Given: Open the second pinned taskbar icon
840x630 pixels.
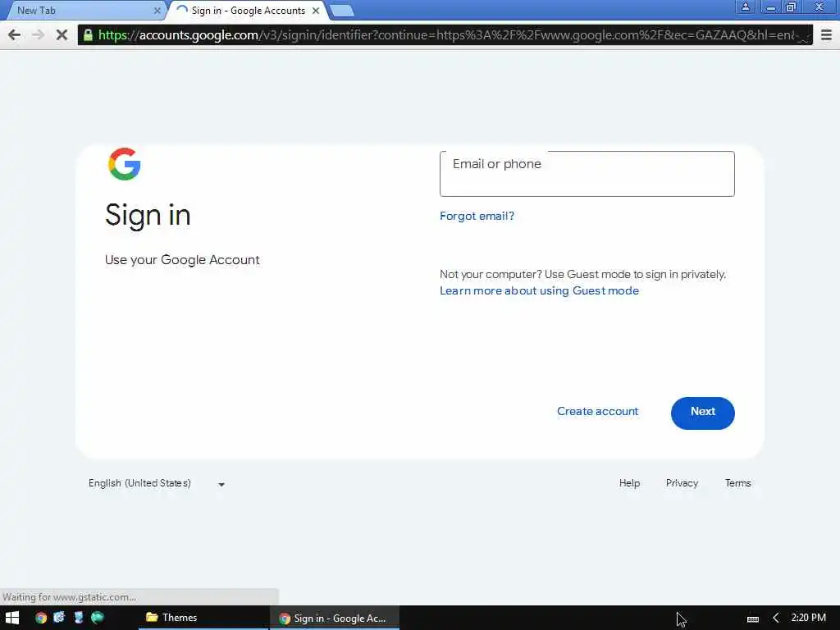Looking at the screenshot, I should click(x=59, y=617).
